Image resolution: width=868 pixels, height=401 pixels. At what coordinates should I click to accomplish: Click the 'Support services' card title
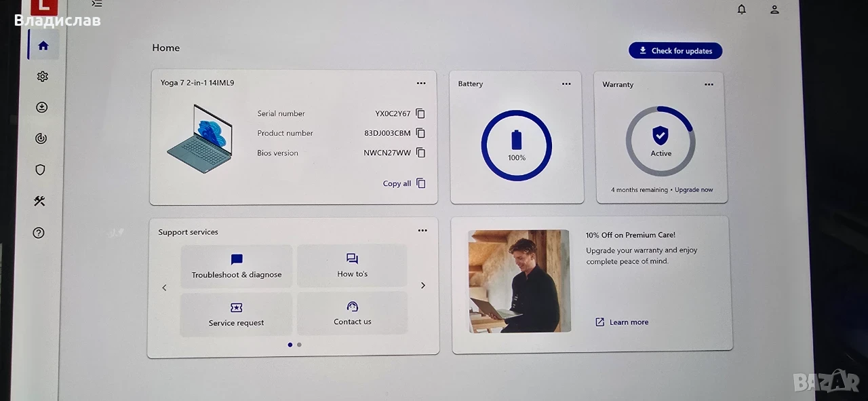point(189,232)
